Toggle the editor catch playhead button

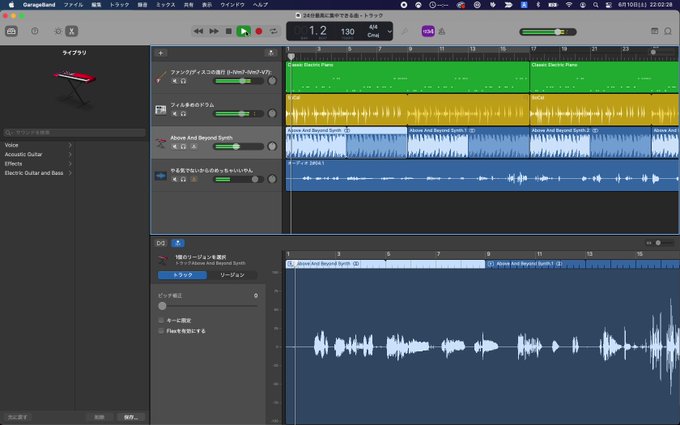coord(161,243)
